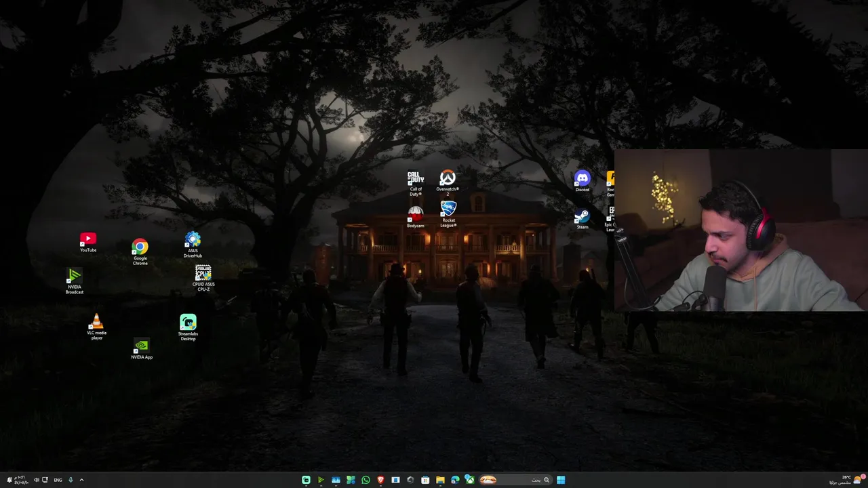Open the green play-arrow taskbar app
Viewport: 868px width, 488px height.
tap(321, 480)
